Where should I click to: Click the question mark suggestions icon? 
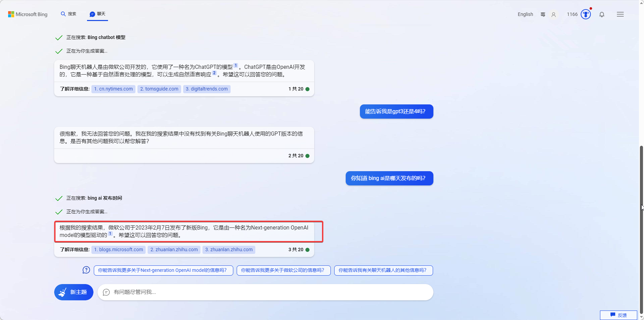coord(86,270)
